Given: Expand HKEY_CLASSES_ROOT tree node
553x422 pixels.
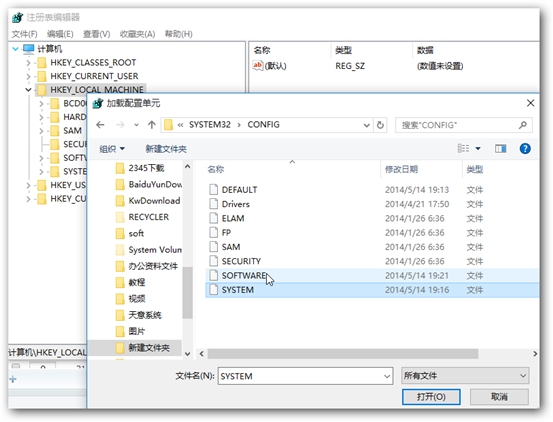Looking at the screenshot, I should [x=29, y=63].
